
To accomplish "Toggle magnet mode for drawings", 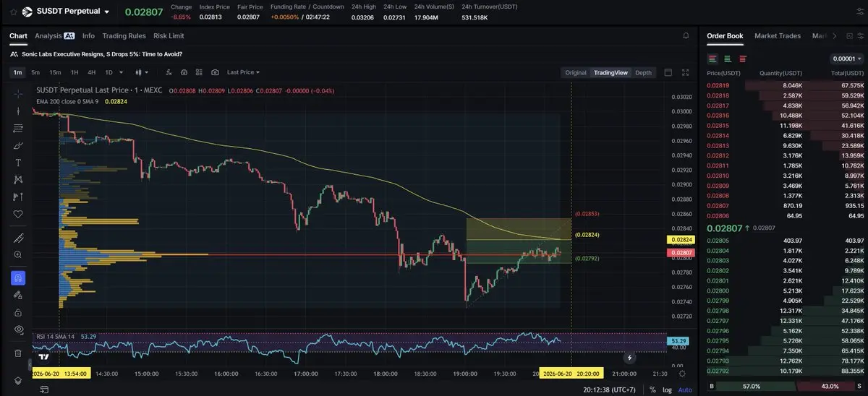I will (18, 277).
